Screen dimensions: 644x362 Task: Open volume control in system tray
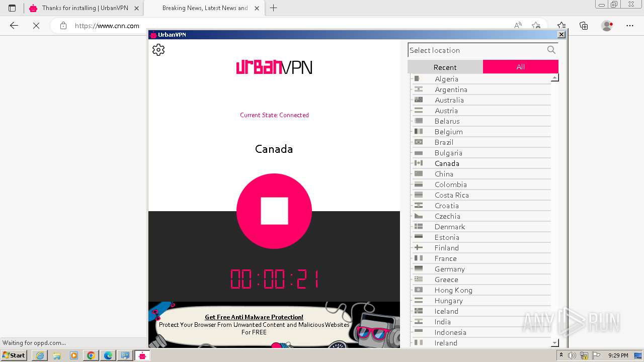point(572,355)
